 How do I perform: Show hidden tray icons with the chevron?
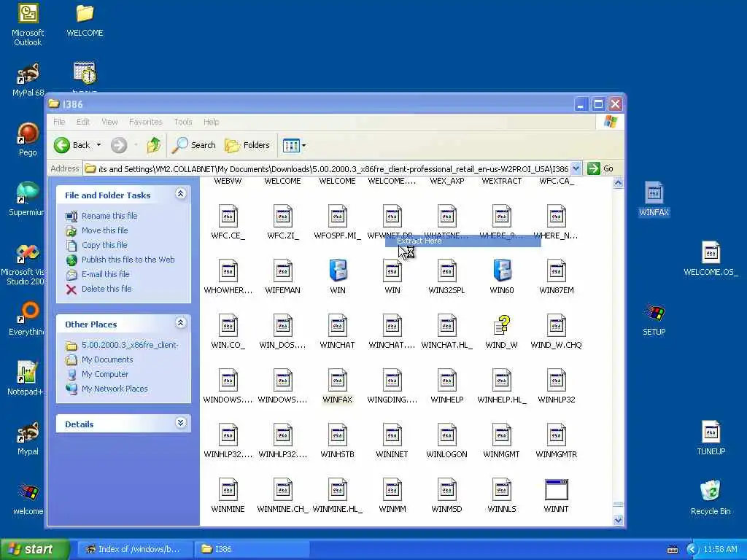pyautogui.click(x=692, y=550)
